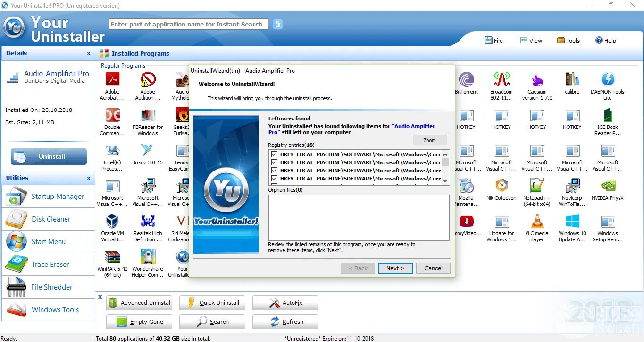Uncheck fourth registry entry checkbox
The width and height of the screenshot is (644, 342).
[x=274, y=179]
